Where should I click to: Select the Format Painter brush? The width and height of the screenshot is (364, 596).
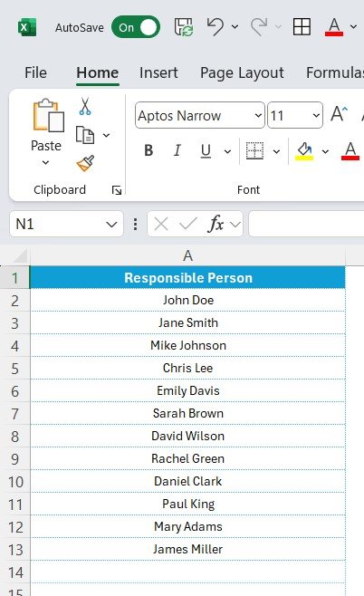point(85,163)
